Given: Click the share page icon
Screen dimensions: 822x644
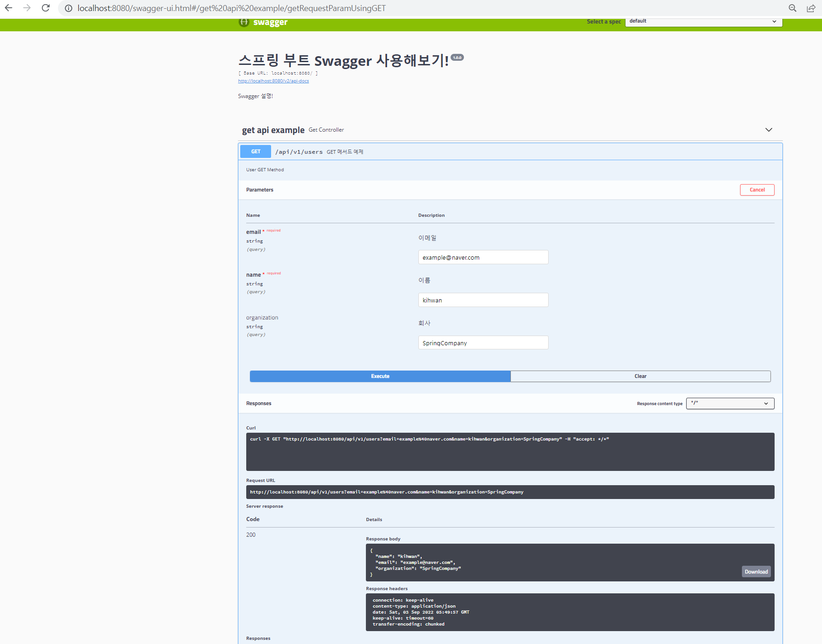Looking at the screenshot, I should [x=811, y=8].
